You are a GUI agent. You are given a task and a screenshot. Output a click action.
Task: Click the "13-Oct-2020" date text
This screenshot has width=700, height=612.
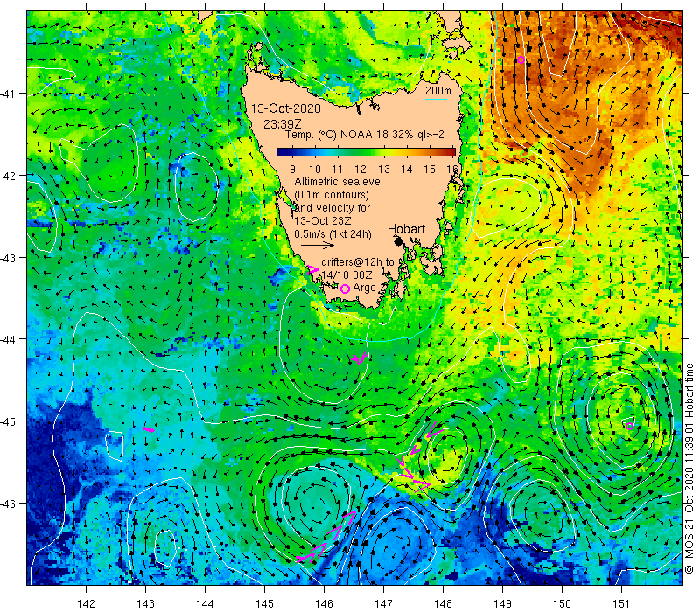coord(286,108)
